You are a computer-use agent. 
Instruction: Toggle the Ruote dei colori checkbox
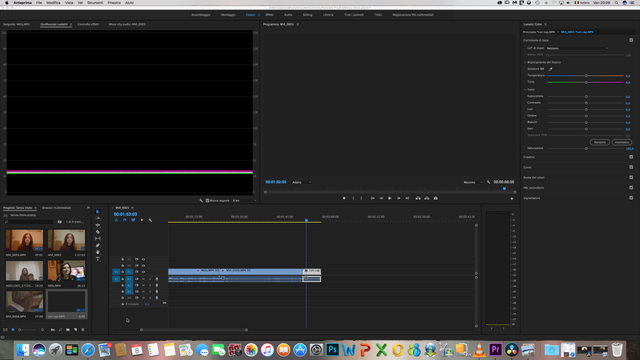(x=631, y=177)
